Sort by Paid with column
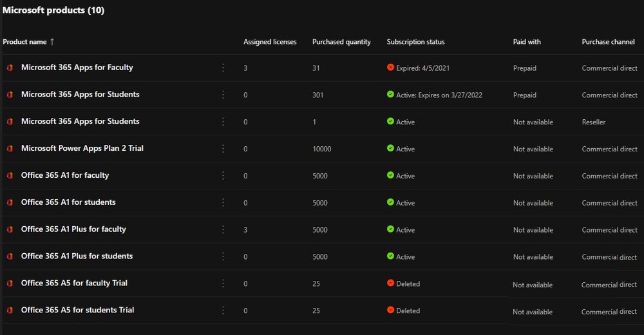Screen dimensions: 644x335 (527, 42)
